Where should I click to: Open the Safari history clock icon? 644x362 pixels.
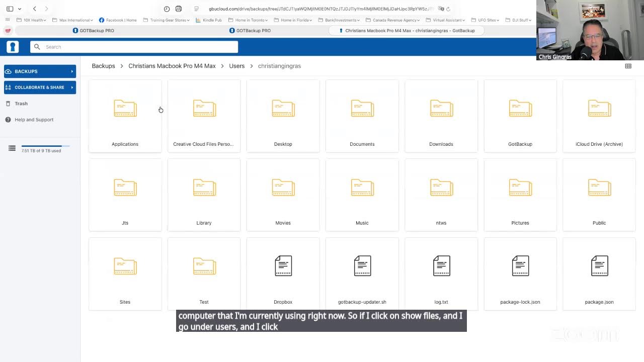coord(167,9)
